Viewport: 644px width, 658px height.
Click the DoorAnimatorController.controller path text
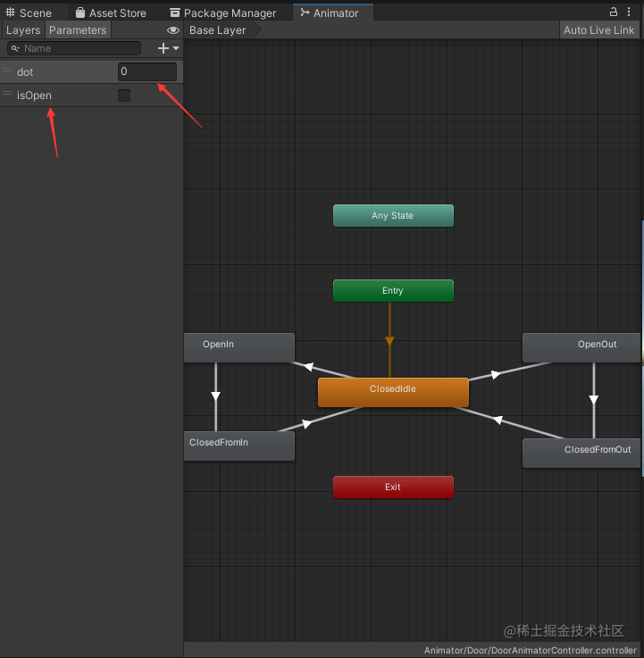coord(530,650)
